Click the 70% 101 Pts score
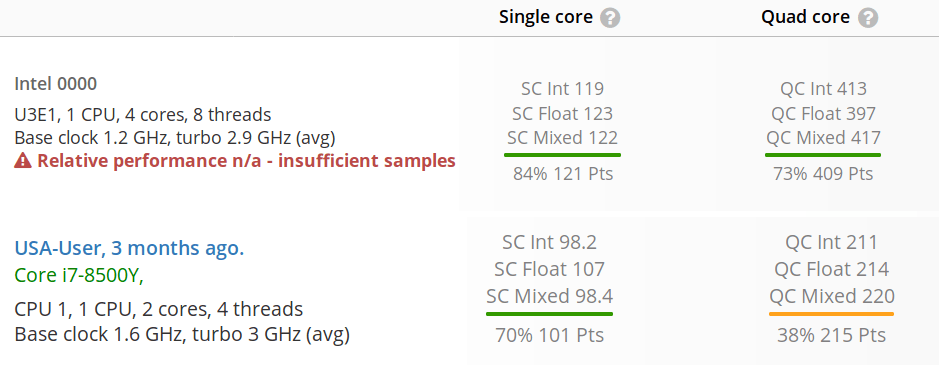Screen dimensions: 939x365 [x=549, y=335]
